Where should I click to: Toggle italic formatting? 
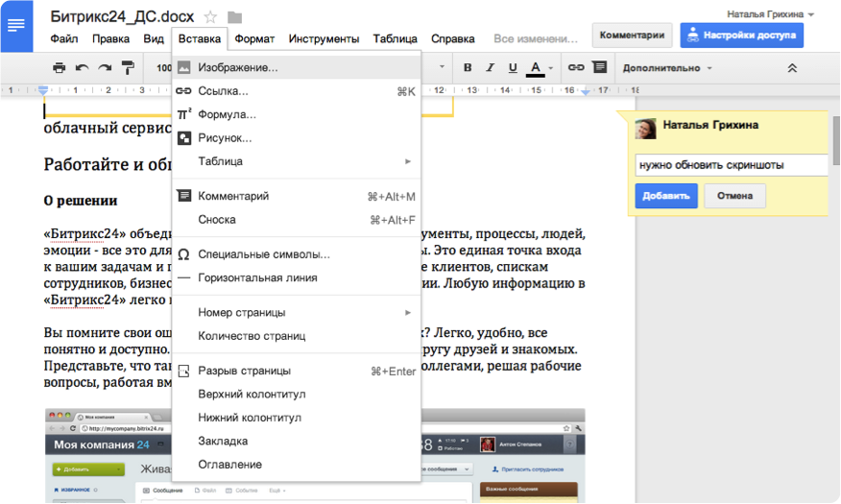tap(490, 67)
